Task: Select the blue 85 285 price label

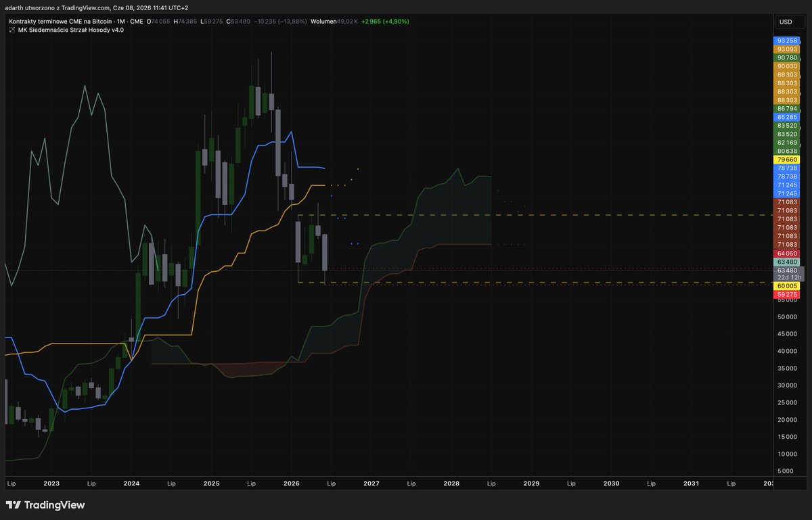Action: coord(786,117)
